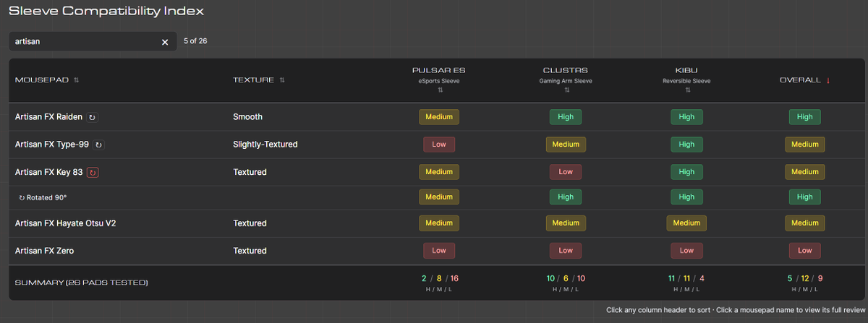Click Raiden's Overall High badge
Viewport: 868px width, 323px height.
click(x=804, y=116)
